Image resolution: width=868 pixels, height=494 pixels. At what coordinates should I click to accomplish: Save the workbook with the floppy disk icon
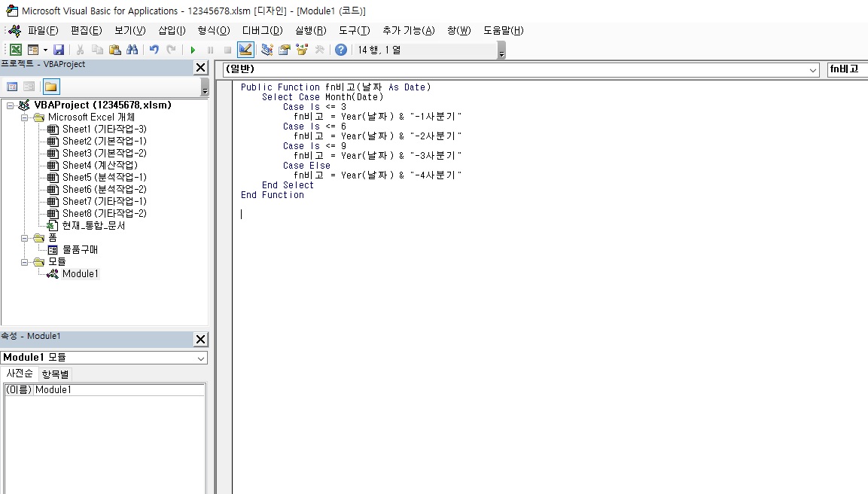(59, 50)
